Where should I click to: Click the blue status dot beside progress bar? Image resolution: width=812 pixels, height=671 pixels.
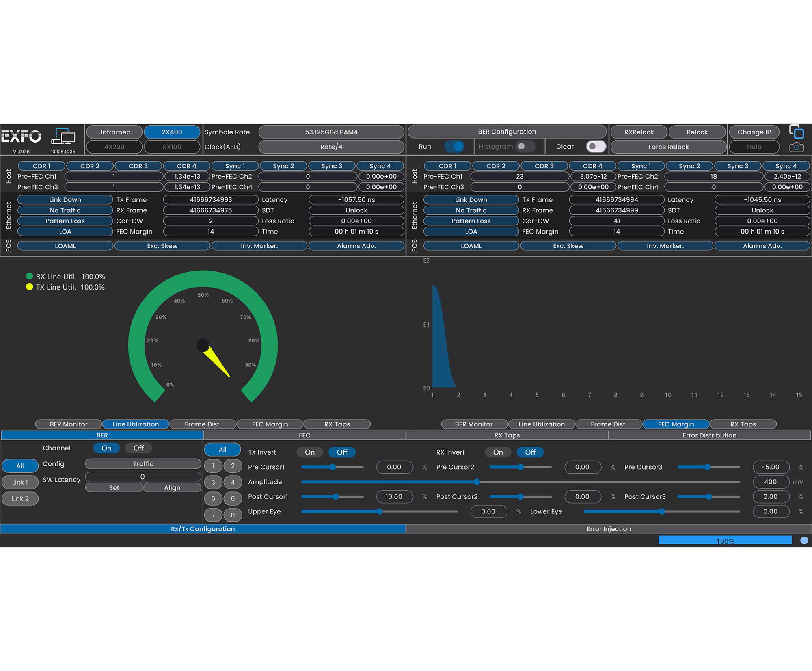[x=804, y=540]
